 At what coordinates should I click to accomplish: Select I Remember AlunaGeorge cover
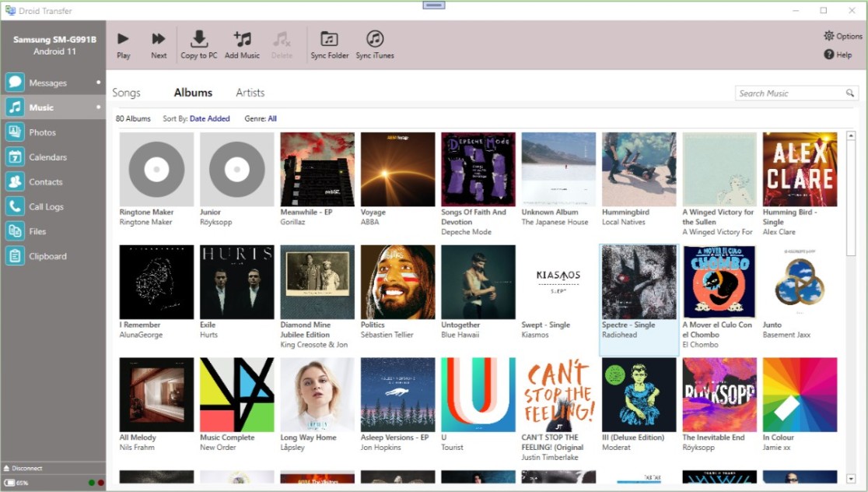[x=156, y=282]
